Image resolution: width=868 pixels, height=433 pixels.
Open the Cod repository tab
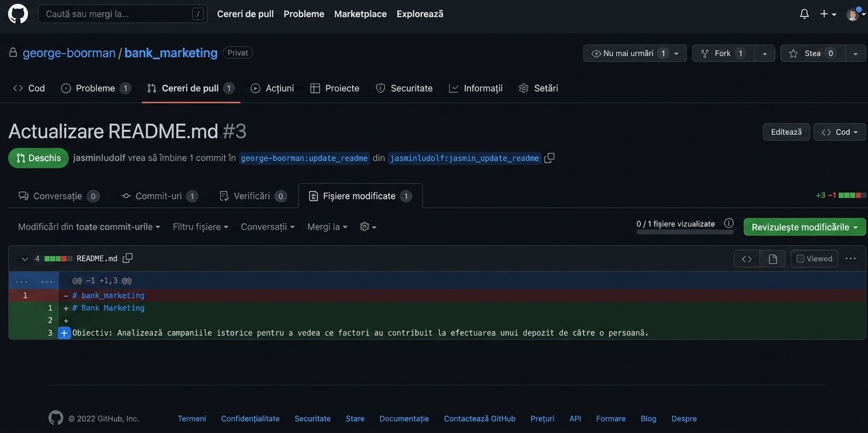pos(29,88)
